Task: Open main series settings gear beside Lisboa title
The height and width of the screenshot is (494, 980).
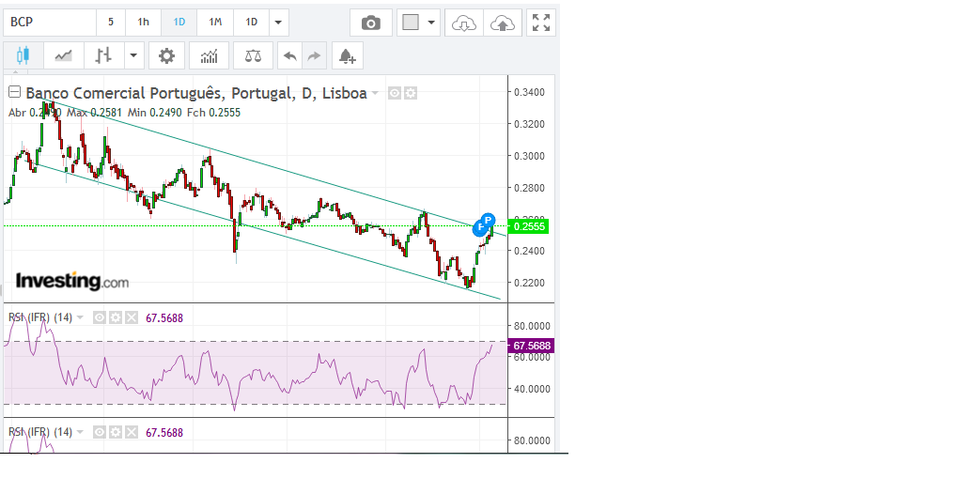Action: 410,93
